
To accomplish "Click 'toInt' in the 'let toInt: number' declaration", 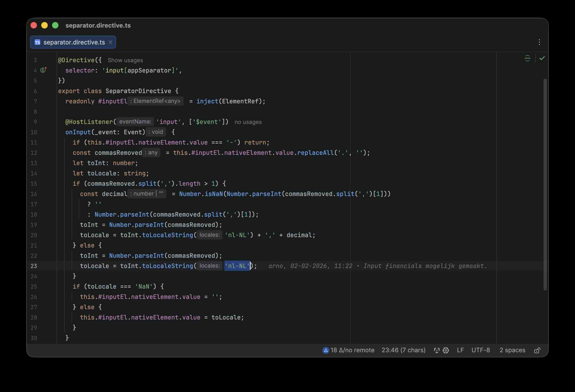I will tap(96, 163).
